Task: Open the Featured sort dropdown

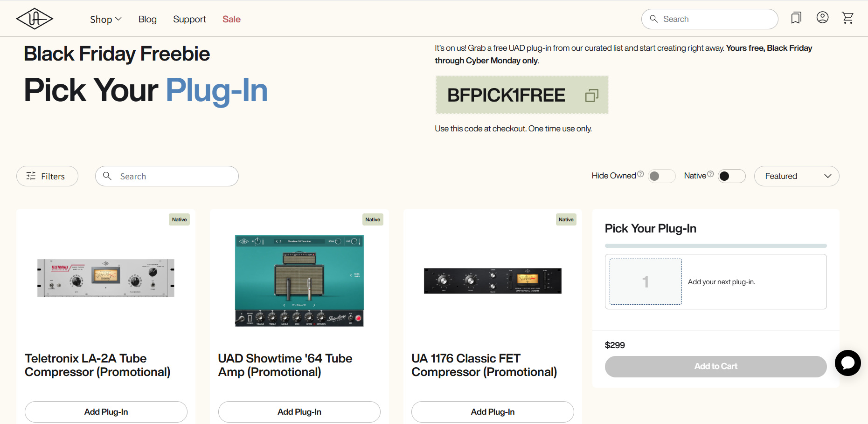Action: (796, 176)
